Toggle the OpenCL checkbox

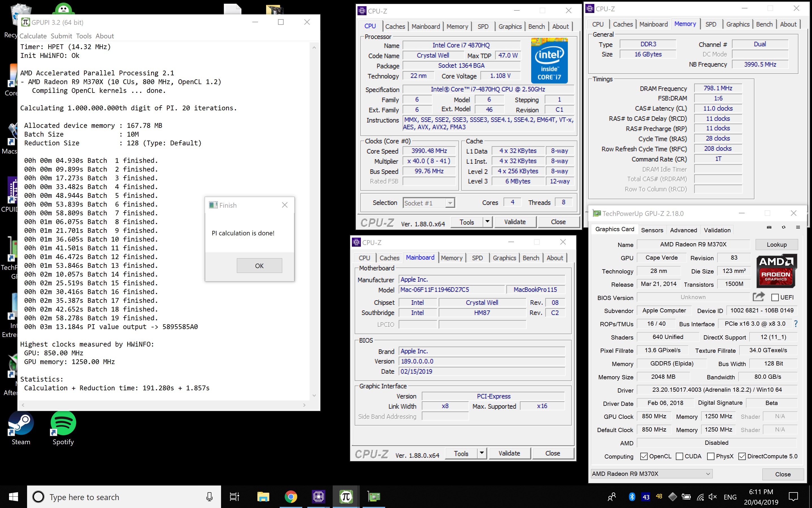point(644,456)
